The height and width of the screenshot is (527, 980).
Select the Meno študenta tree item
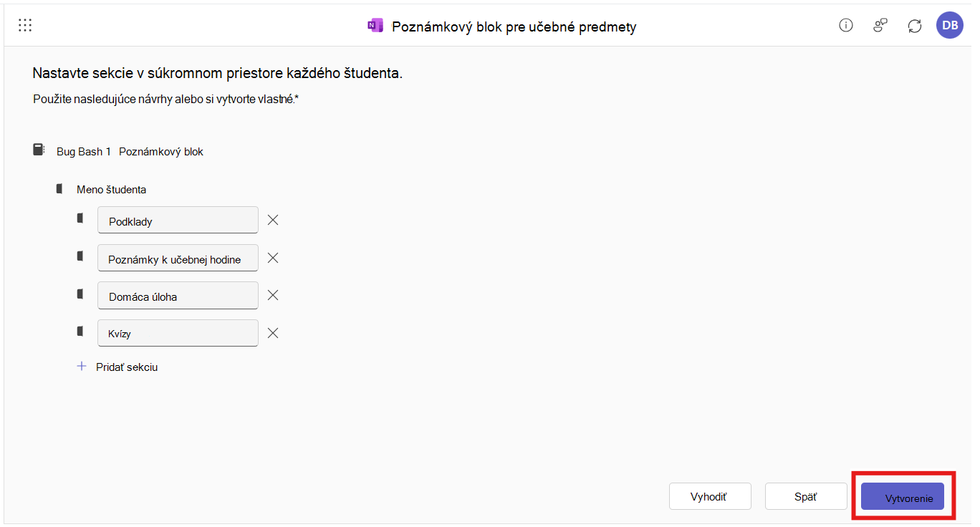click(x=111, y=190)
